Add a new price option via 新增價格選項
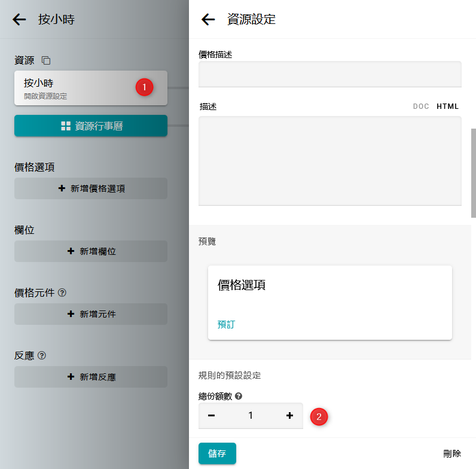This screenshot has width=476, height=469. (91, 188)
